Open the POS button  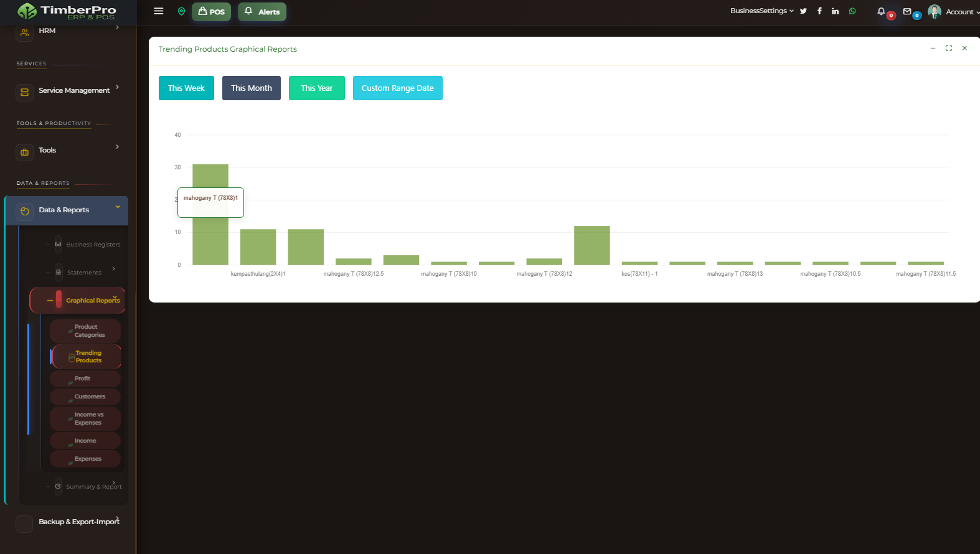(211, 12)
